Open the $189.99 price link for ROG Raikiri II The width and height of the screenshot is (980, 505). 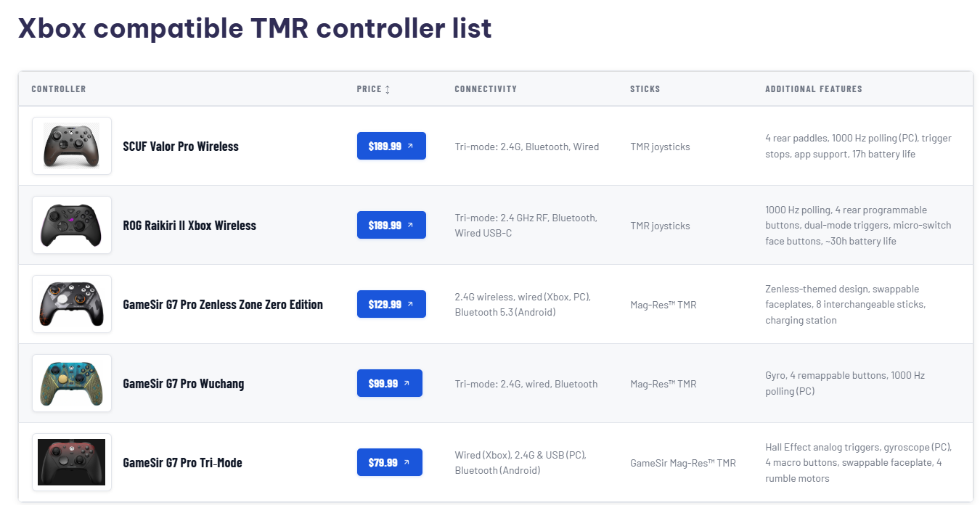[391, 225]
